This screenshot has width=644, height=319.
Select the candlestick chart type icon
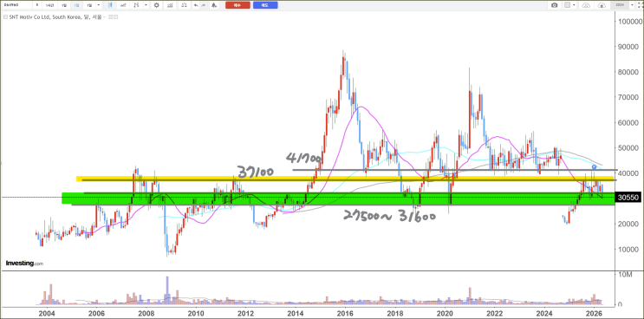[110, 5]
